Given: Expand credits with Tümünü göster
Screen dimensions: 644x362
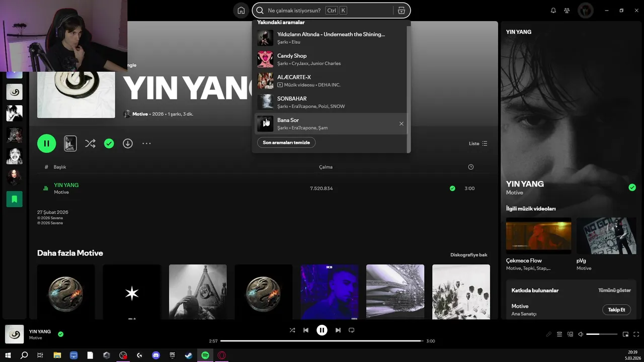Looking at the screenshot, I should (x=614, y=291).
